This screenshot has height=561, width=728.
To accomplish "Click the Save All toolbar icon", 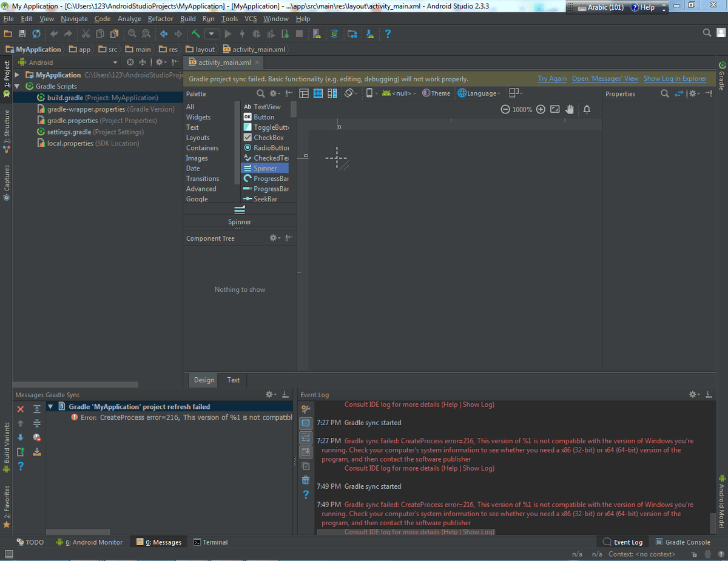I will coord(22,34).
